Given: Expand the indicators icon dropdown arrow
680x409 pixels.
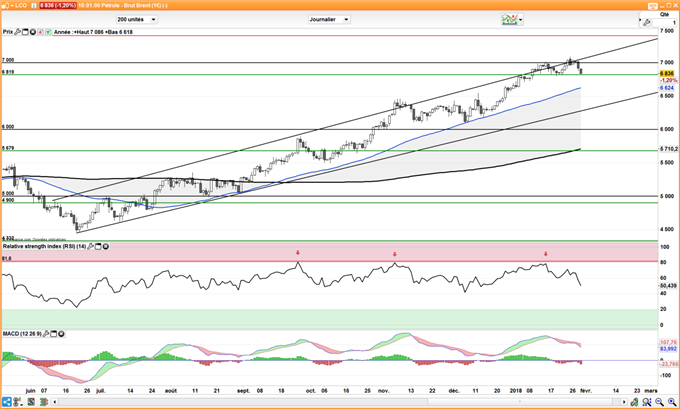Looking at the screenshot, I should click(520, 20).
